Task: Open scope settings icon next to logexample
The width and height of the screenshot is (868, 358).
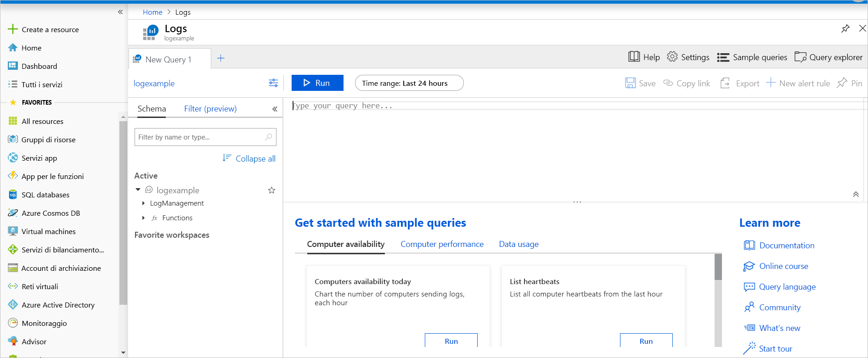Action: (273, 83)
